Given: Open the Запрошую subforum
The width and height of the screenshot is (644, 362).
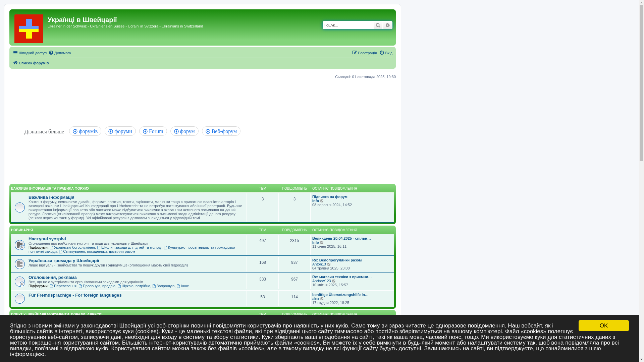Looking at the screenshot, I should [163, 286].
